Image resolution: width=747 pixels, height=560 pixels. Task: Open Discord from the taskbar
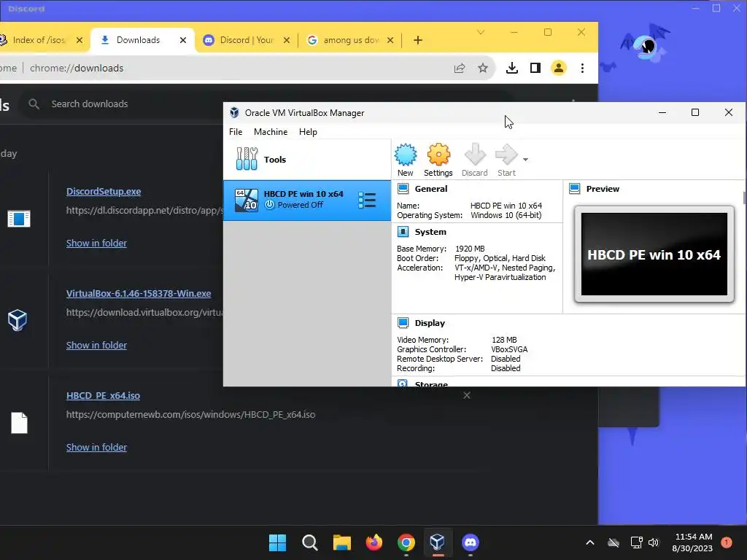coord(471,542)
